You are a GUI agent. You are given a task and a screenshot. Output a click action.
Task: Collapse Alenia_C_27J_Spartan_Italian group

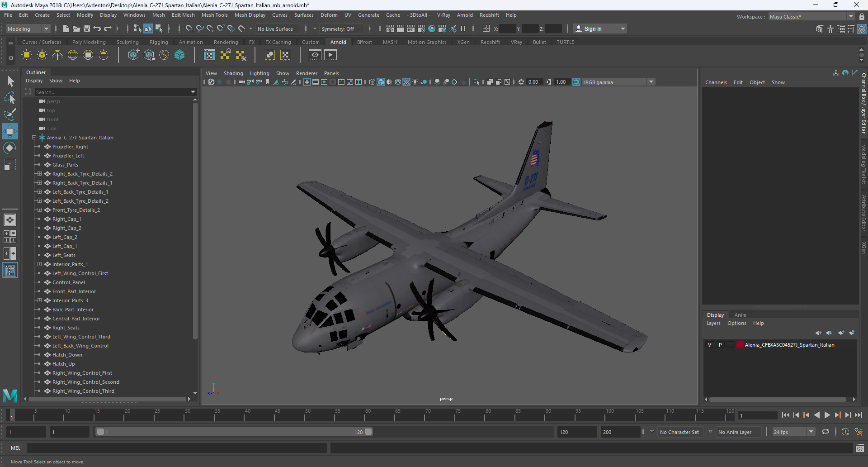coord(34,138)
